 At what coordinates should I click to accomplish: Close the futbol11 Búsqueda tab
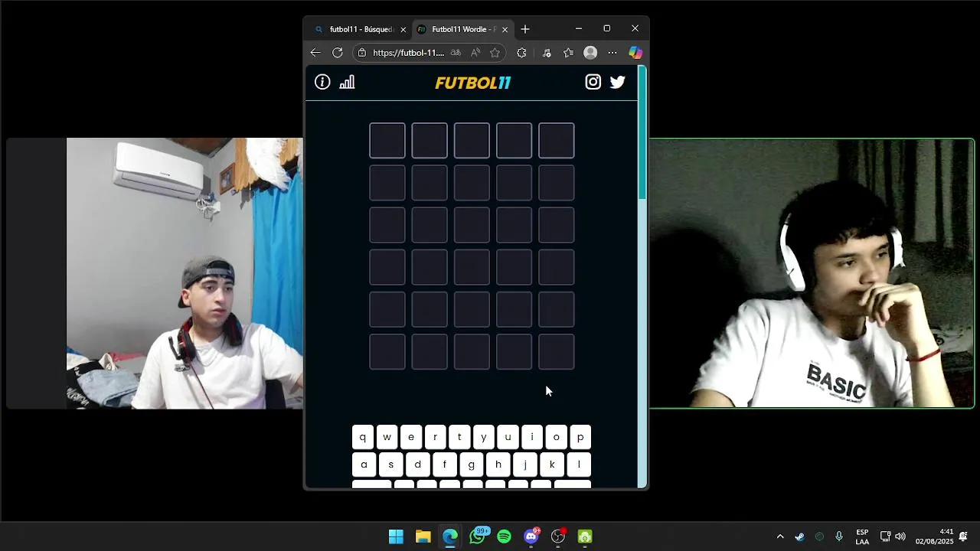click(x=403, y=29)
